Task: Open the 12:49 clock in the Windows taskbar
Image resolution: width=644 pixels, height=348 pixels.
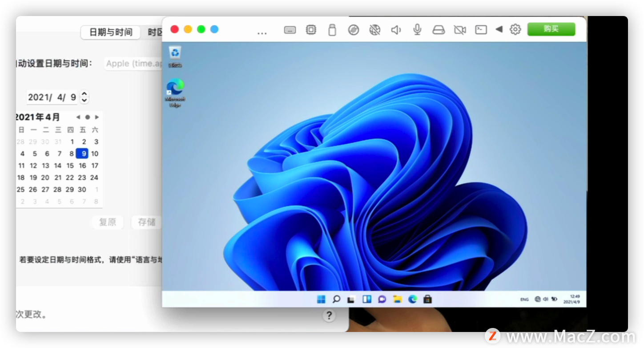Action: 572,299
